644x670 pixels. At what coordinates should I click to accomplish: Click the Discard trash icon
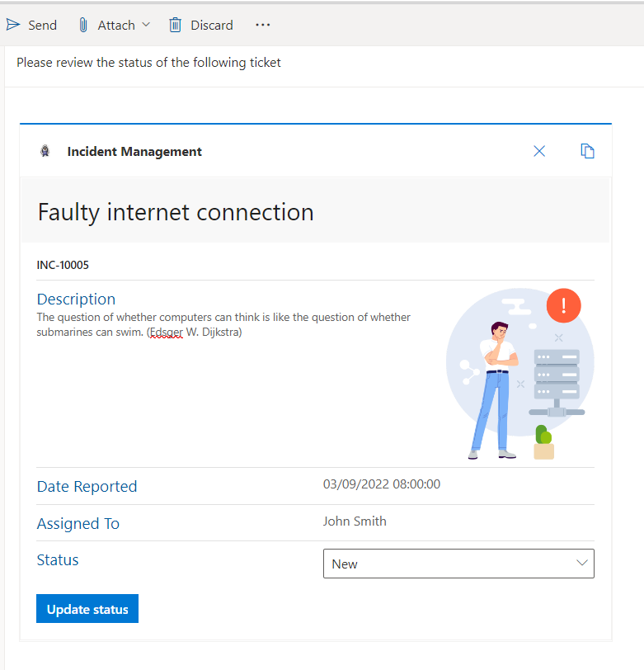click(x=175, y=26)
